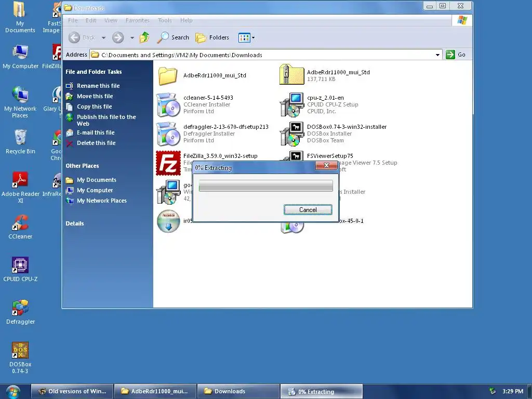This screenshot has width=532, height=399.
Task: Open the Edit menu
Action: pos(90,20)
